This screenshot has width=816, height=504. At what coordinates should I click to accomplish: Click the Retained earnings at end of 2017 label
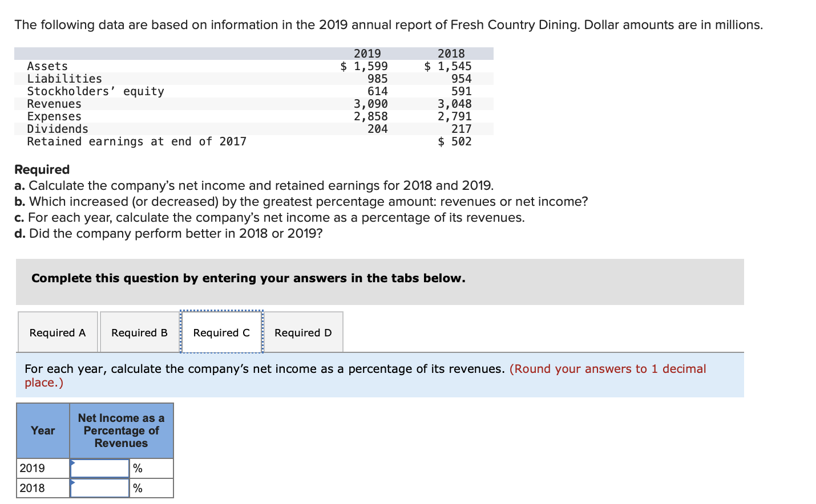coord(136,141)
